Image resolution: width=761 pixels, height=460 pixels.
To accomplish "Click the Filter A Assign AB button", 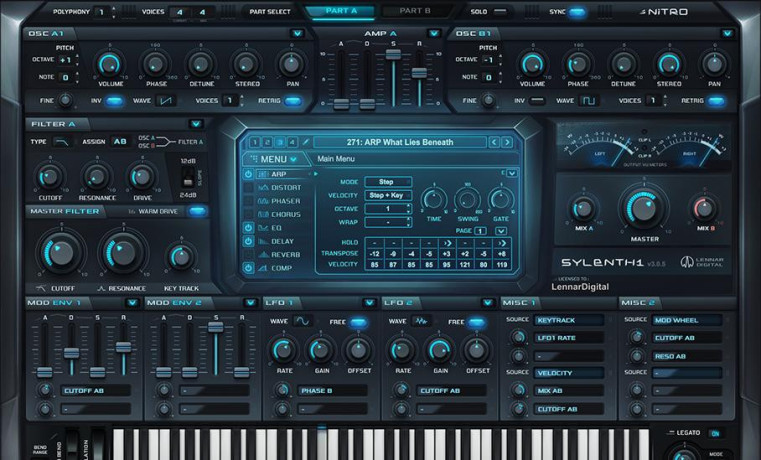I will 120,142.
